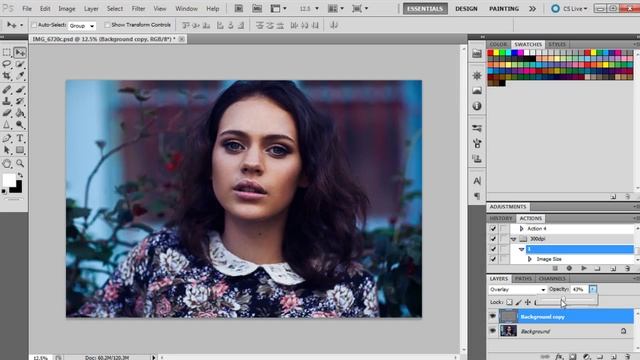Select the Crop tool
640x360 pixels.
(x=7, y=76)
